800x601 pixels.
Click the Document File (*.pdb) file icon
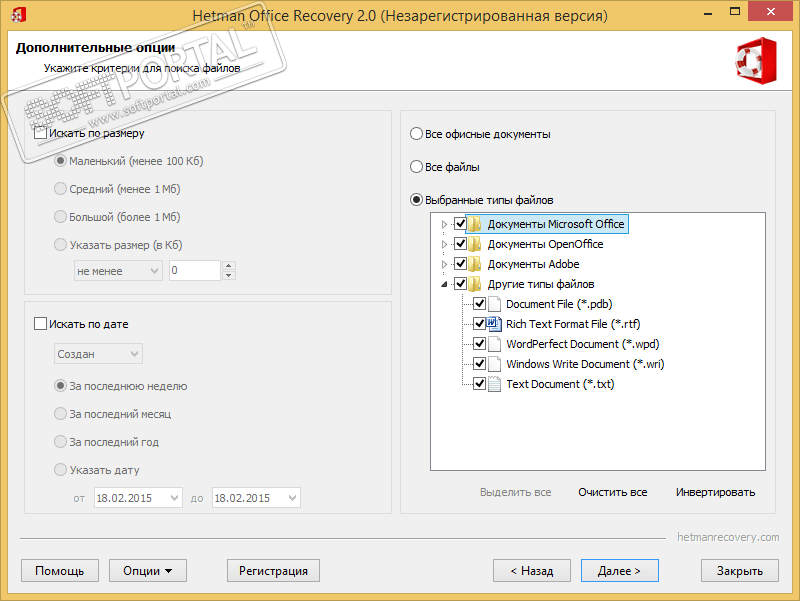(494, 304)
